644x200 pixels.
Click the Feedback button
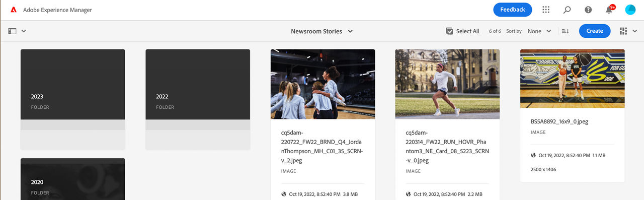pos(513,10)
